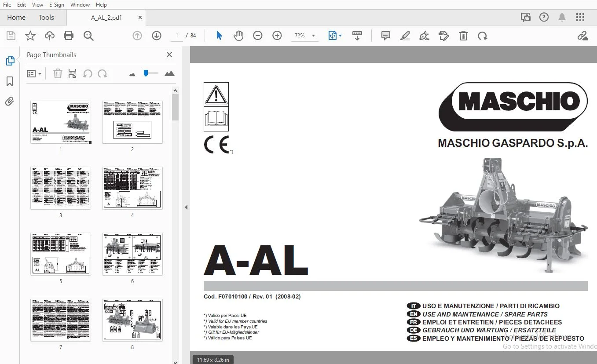Viewport: 597px width, 364px height.
Task: Select page 5 thumbnail
Action: pyautogui.click(x=61, y=254)
